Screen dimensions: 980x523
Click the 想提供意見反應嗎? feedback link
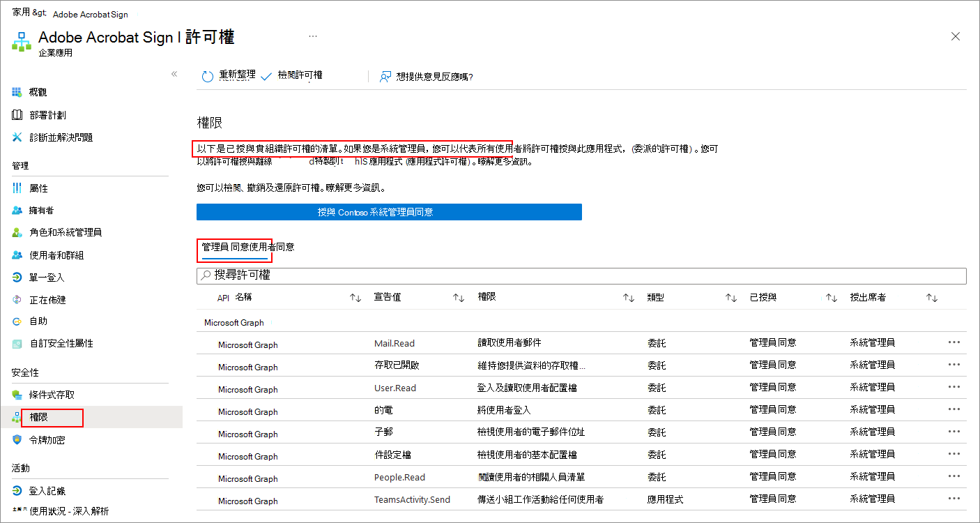(x=435, y=77)
